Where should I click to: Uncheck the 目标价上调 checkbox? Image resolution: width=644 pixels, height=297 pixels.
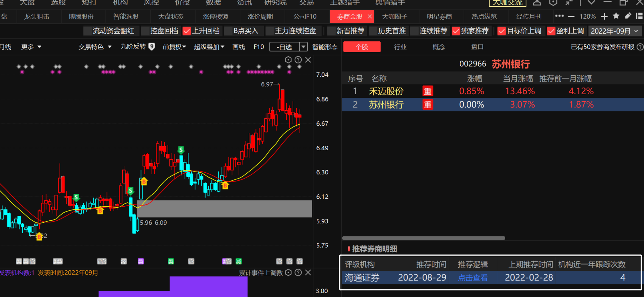point(502,31)
